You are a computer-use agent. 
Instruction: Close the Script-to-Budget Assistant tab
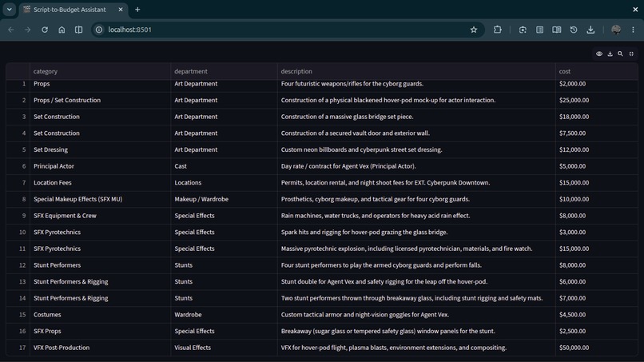pyautogui.click(x=121, y=10)
